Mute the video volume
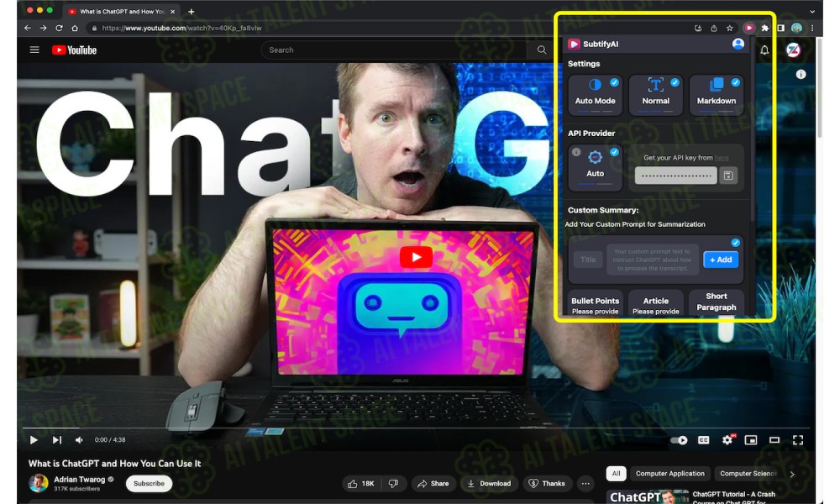The width and height of the screenshot is (840, 504). (x=79, y=439)
